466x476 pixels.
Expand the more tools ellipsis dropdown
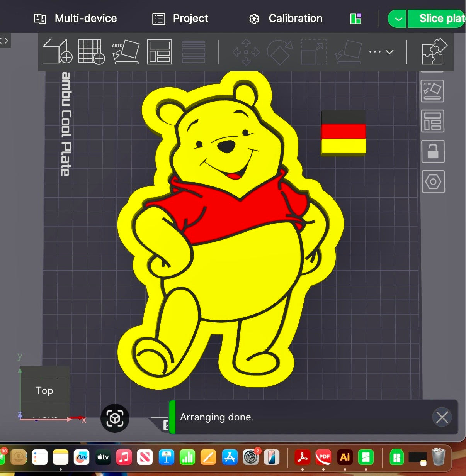[381, 52]
